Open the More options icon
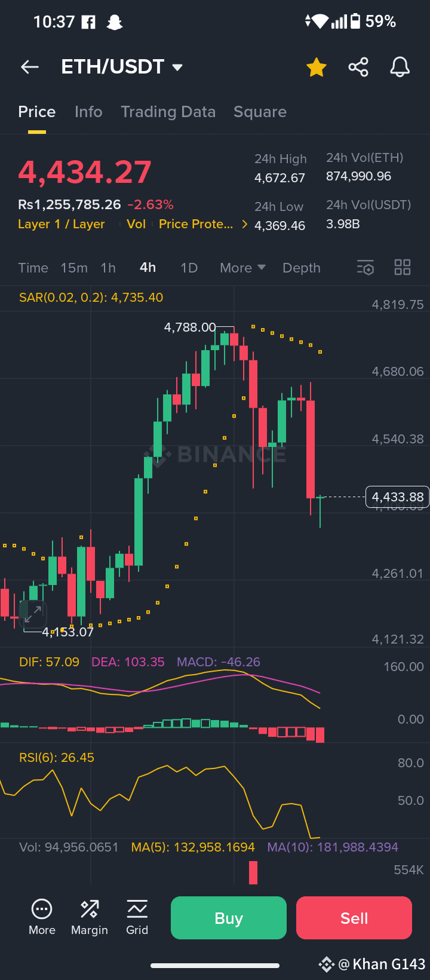430x980 pixels. pyautogui.click(x=42, y=917)
